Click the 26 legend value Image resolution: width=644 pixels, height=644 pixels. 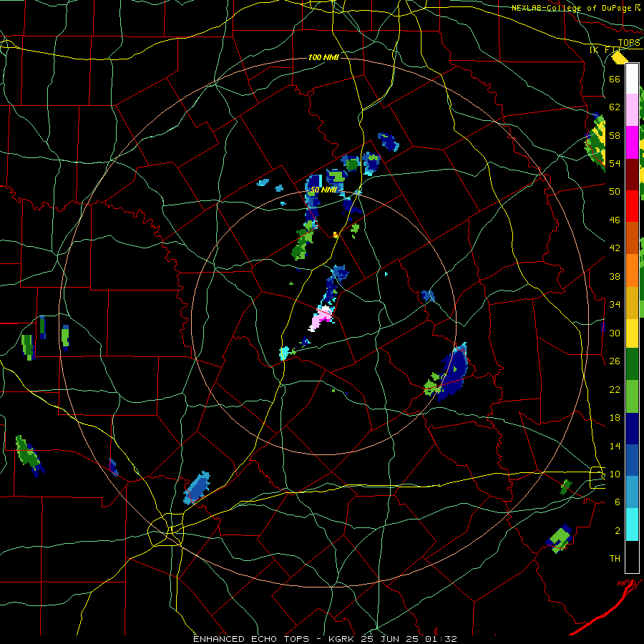615,361
